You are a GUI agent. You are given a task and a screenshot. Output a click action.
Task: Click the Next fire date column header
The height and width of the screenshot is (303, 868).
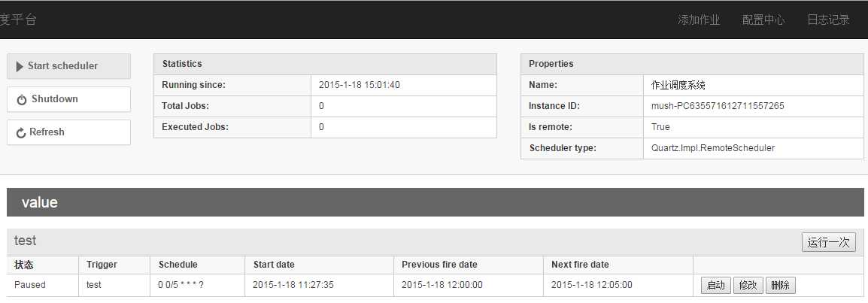pyautogui.click(x=580, y=265)
